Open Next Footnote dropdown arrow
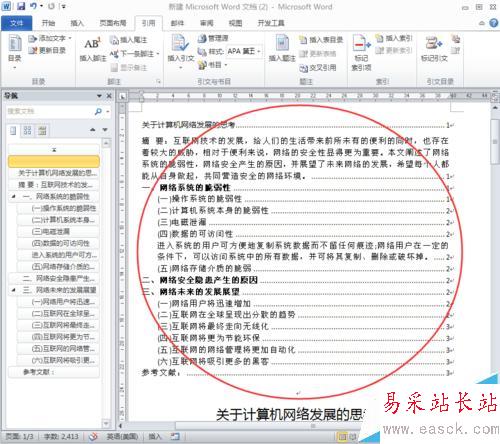The height and width of the screenshot is (444, 500). pyautogui.click(x=158, y=54)
